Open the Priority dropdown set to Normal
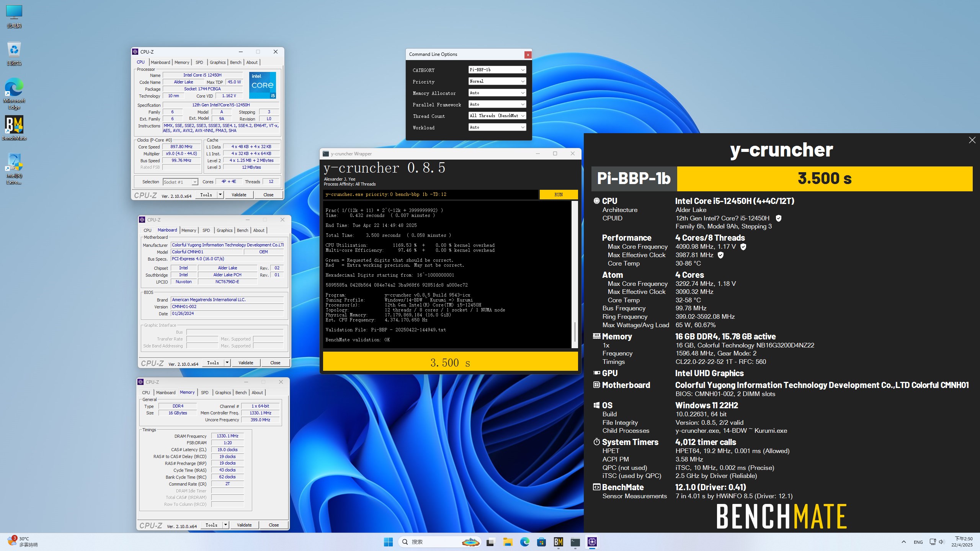The height and width of the screenshot is (551, 980). coord(497,81)
